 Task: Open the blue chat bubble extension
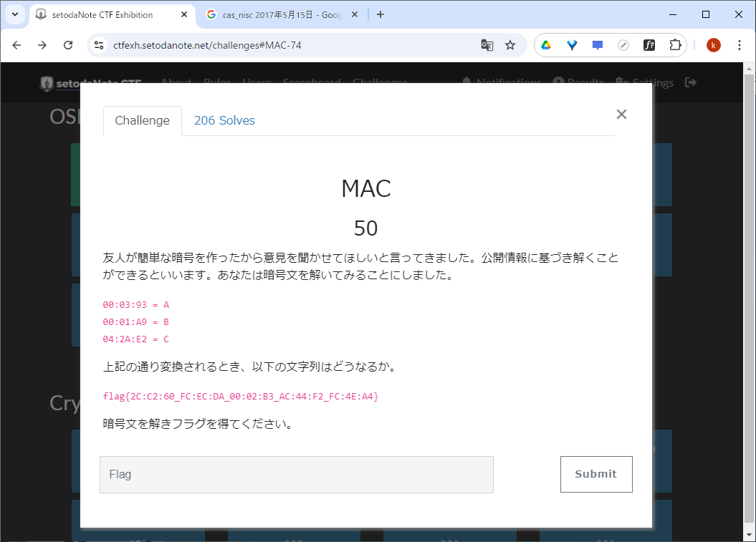(598, 45)
